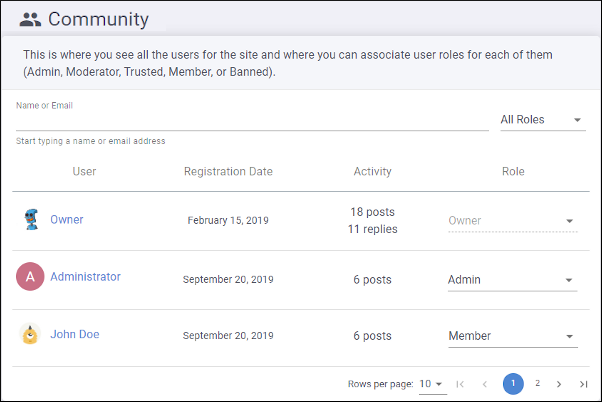Open the John Doe profile link
Screen dimensions: 602x402
click(x=75, y=335)
